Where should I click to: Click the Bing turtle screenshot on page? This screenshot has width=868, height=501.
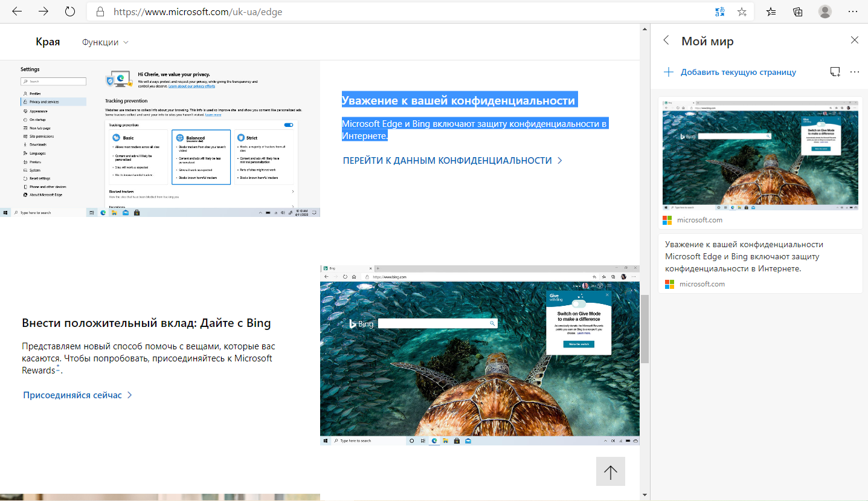click(x=480, y=355)
